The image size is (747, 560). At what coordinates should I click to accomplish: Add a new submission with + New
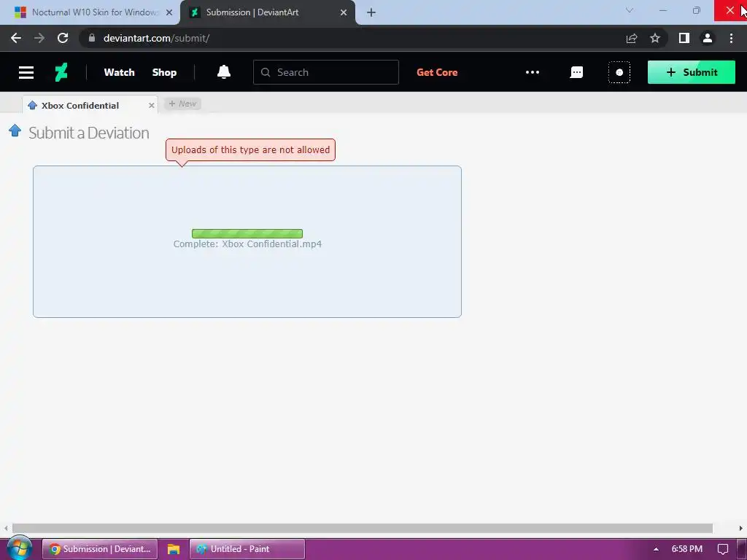[x=183, y=104]
